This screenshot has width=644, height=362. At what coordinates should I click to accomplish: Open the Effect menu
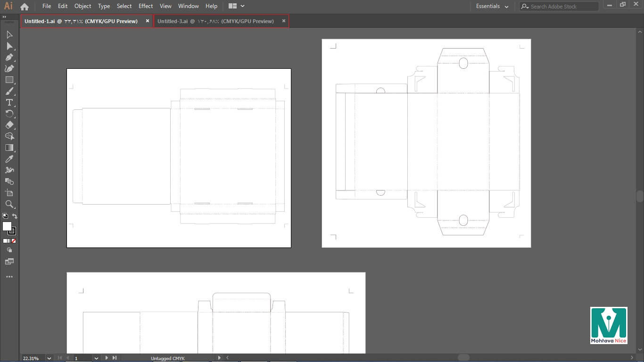pyautogui.click(x=146, y=6)
